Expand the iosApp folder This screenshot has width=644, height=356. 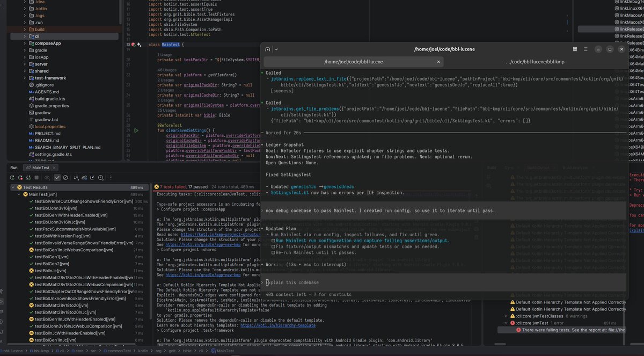tap(25, 57)
